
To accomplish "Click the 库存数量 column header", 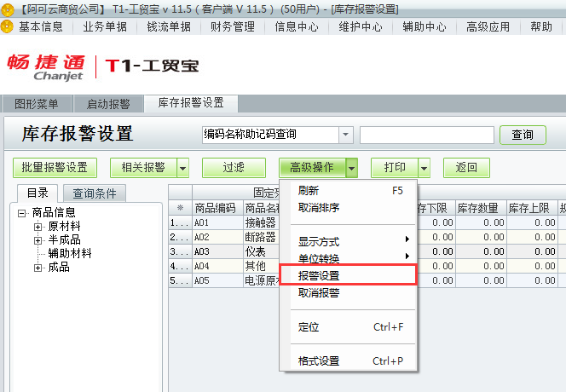I will (481, 208).
